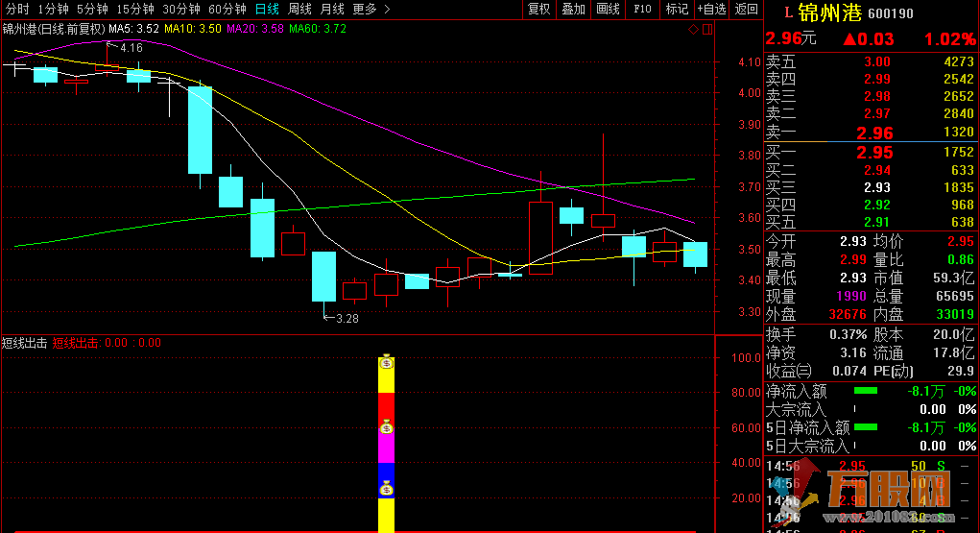Click the 买五 bid price 2.91
Viewport: 980px width, 533px height.
pyautogui.click(x=877, y=222)
